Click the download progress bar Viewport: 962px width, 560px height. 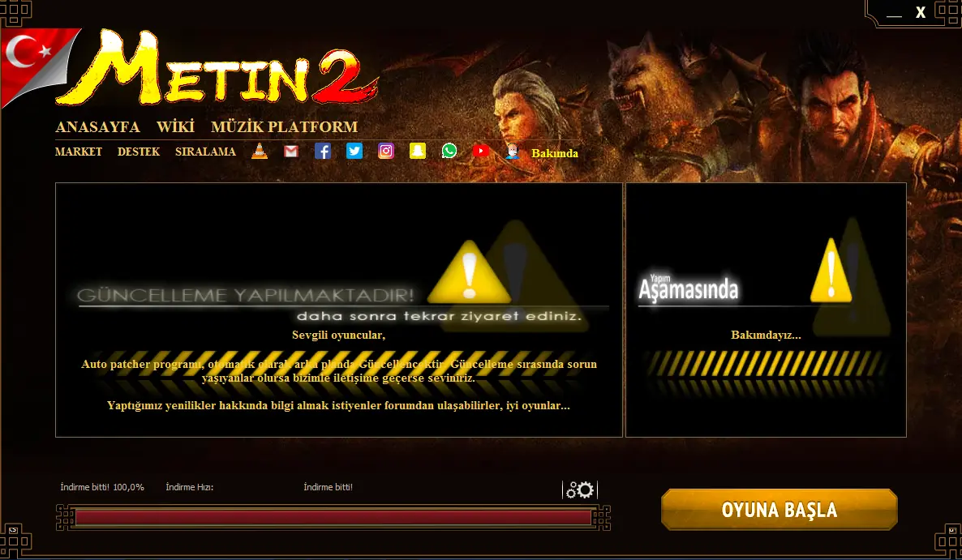[x=333, y=518]
